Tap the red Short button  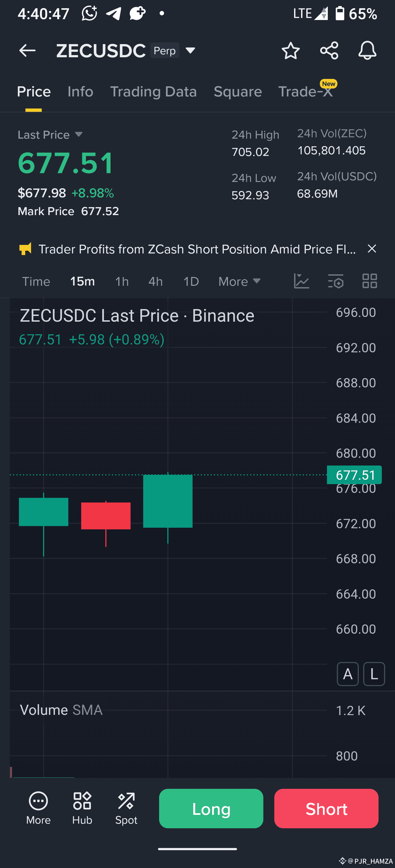(x=326, y=808)
